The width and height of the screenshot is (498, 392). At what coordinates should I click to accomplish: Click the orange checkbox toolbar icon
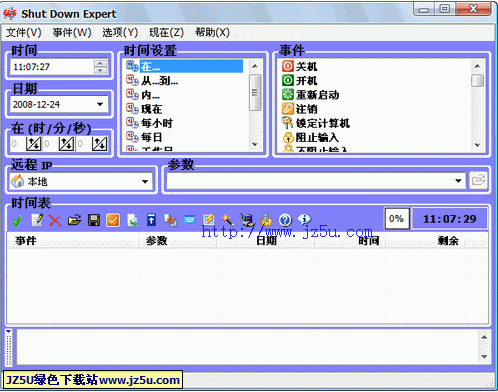(x=113, y=220)
